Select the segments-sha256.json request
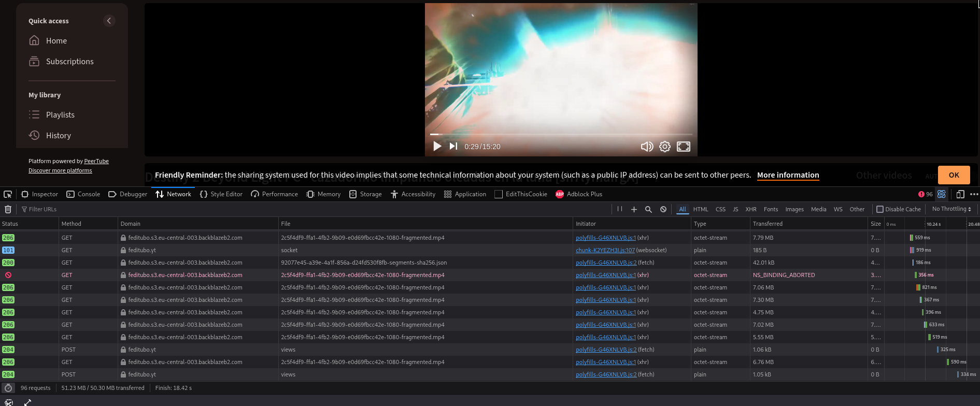This screenshot has height=406, width=980. point(490,263)
